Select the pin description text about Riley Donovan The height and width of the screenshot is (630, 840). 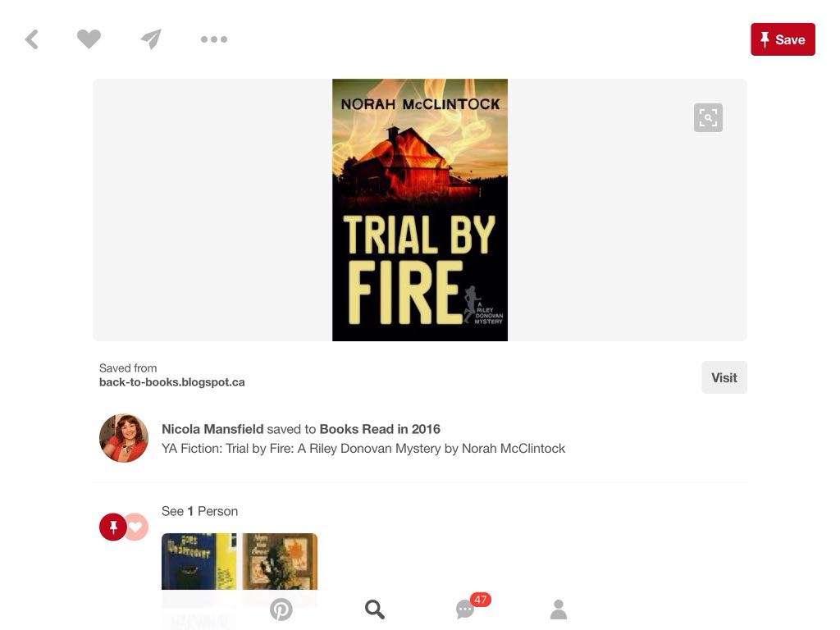(x=363, y=449)
